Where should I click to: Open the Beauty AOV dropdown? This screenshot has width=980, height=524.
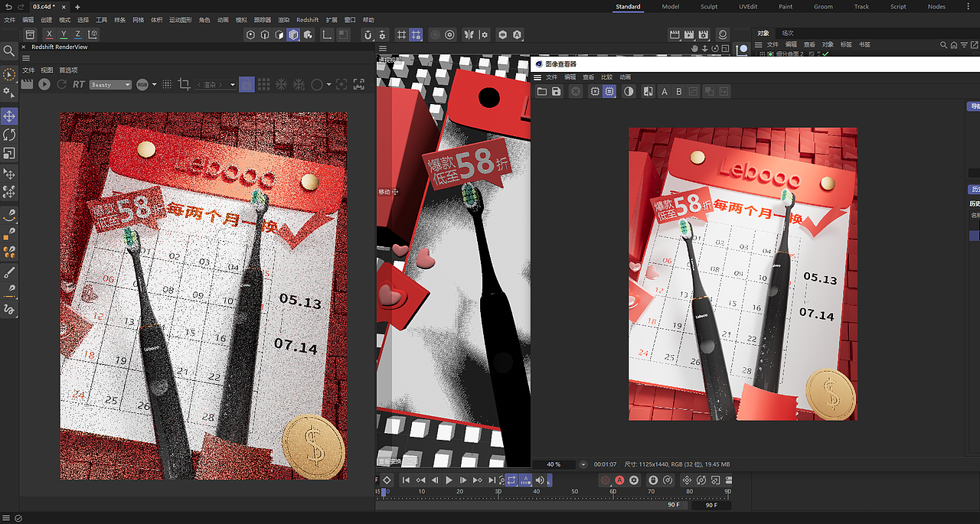point(111,84)
